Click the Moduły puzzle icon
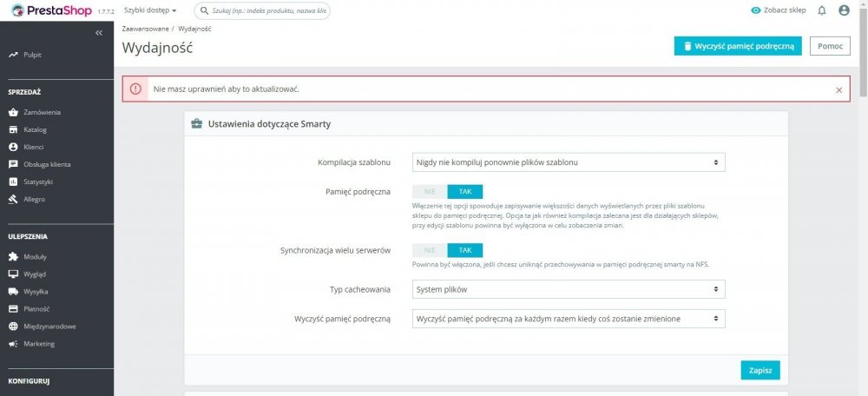Screen dimensions: 868x396 13,257
